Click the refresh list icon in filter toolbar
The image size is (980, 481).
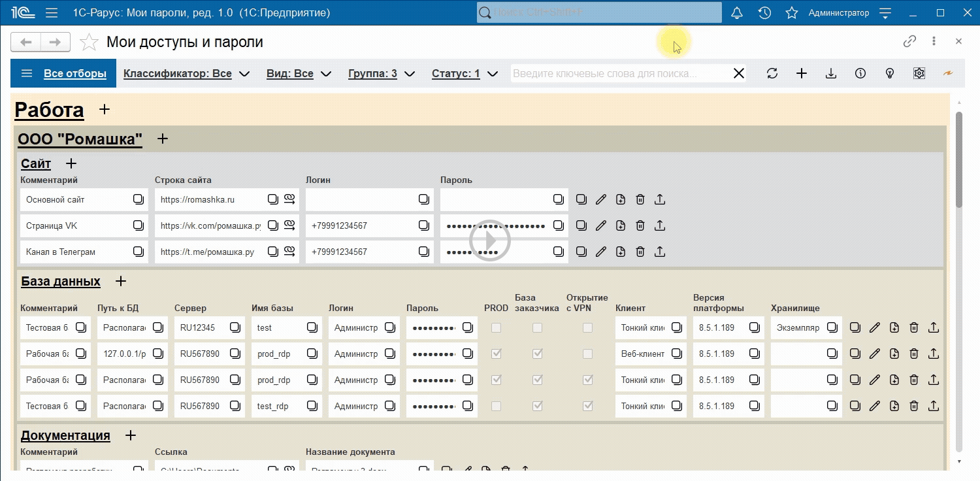pyautogui.click(x=772, y=73)
